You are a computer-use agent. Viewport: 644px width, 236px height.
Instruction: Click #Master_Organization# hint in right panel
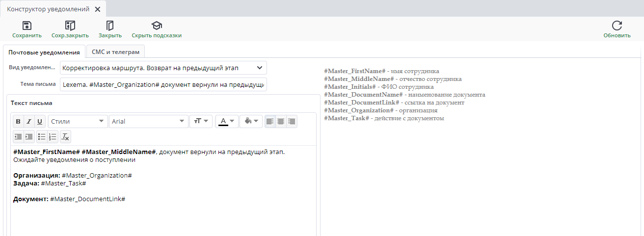coord(359,110)
